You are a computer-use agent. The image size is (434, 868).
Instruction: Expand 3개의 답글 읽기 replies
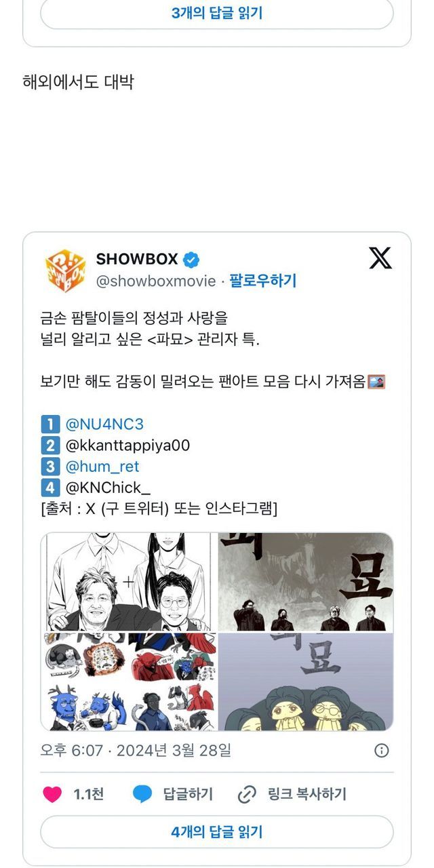217,13
